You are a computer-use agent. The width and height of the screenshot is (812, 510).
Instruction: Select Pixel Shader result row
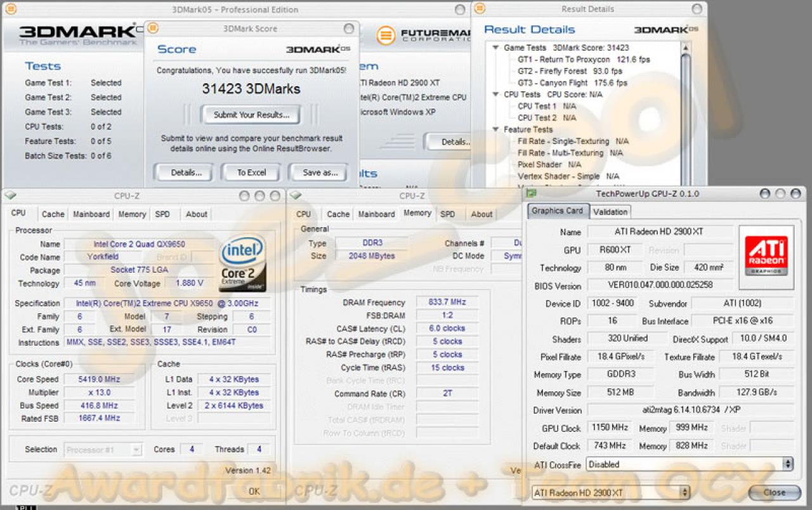tap(549, 165)
